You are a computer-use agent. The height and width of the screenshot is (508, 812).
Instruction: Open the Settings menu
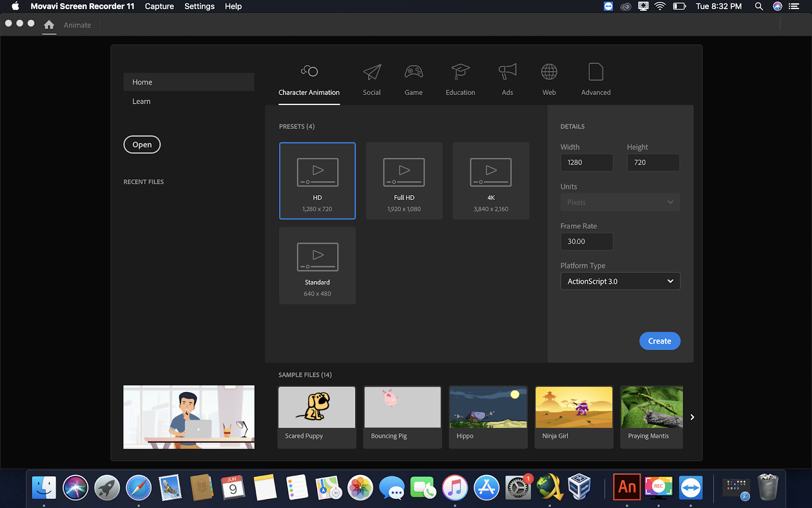199,6
